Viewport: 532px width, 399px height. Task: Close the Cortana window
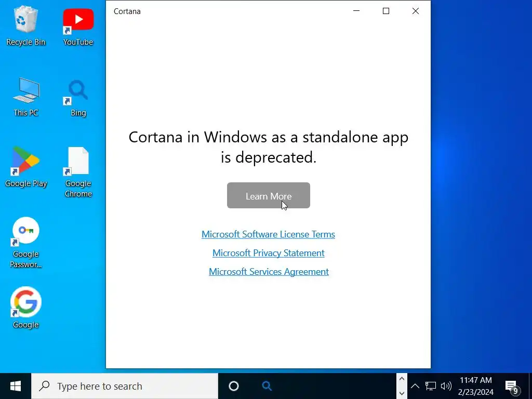(415, 11)
